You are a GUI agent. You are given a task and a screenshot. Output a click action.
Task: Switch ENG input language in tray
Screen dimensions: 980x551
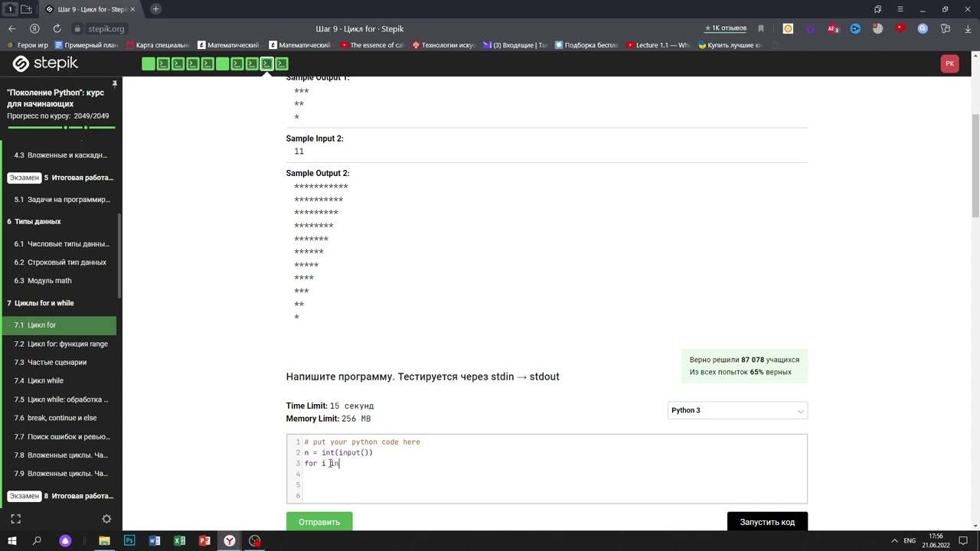pos(910,540)
